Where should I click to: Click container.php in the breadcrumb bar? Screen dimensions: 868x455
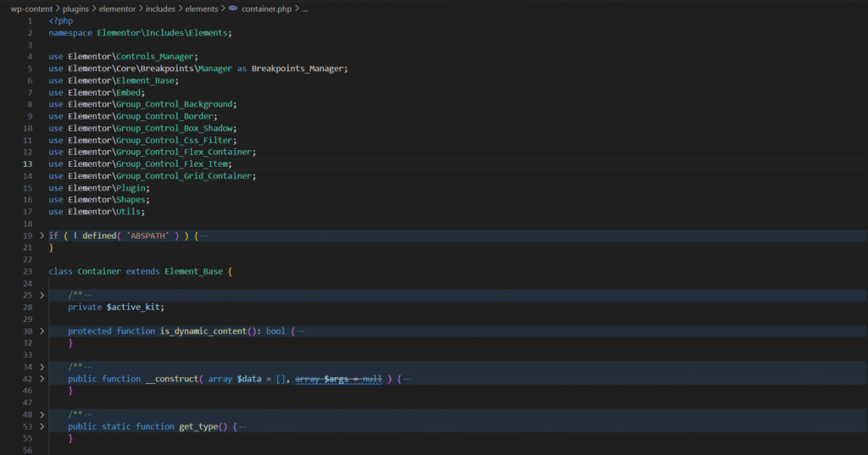pos(268,8)
